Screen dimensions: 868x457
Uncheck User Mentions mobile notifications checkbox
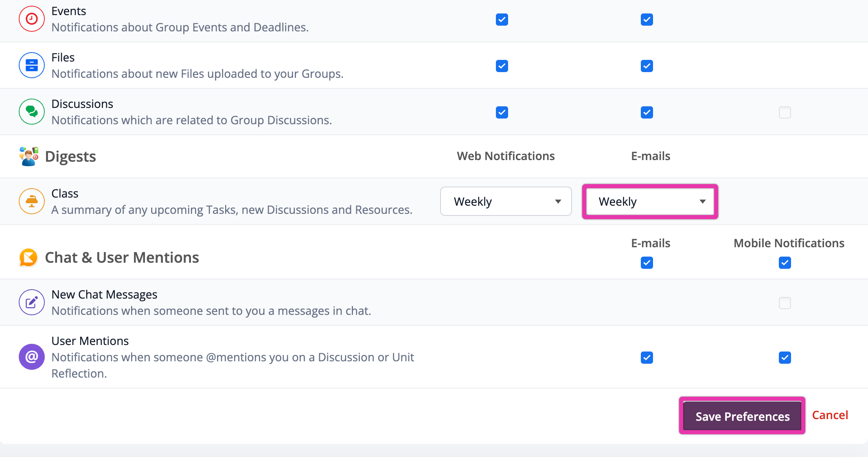click(x=785, y=358)
